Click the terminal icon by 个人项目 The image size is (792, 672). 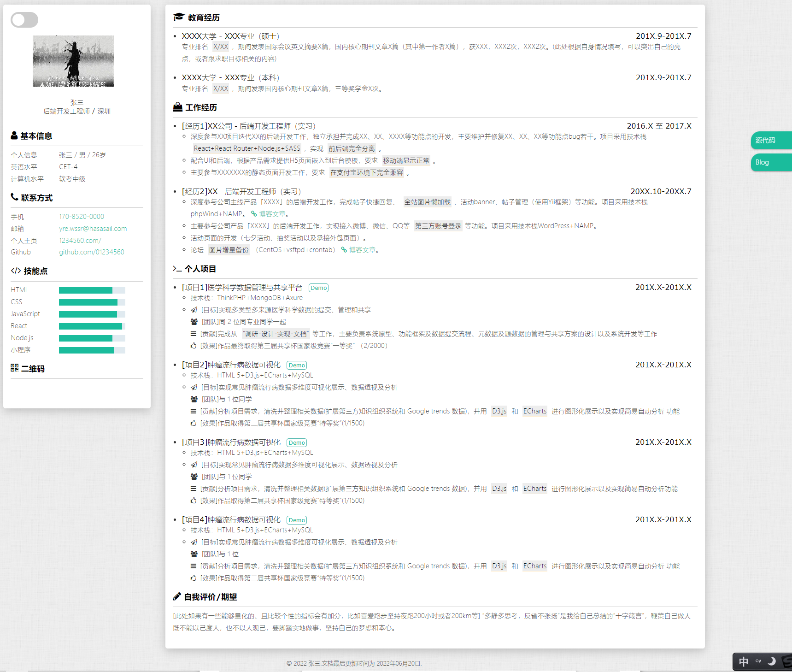[177, 269]
